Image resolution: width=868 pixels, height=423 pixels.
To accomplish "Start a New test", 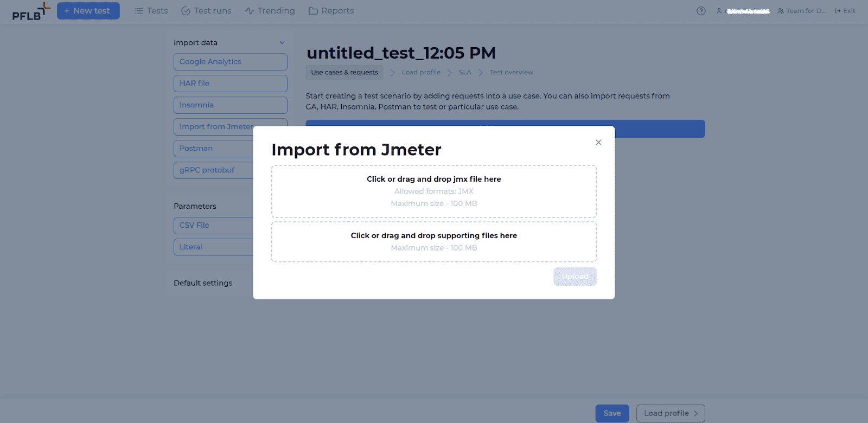I will (88, 11).
